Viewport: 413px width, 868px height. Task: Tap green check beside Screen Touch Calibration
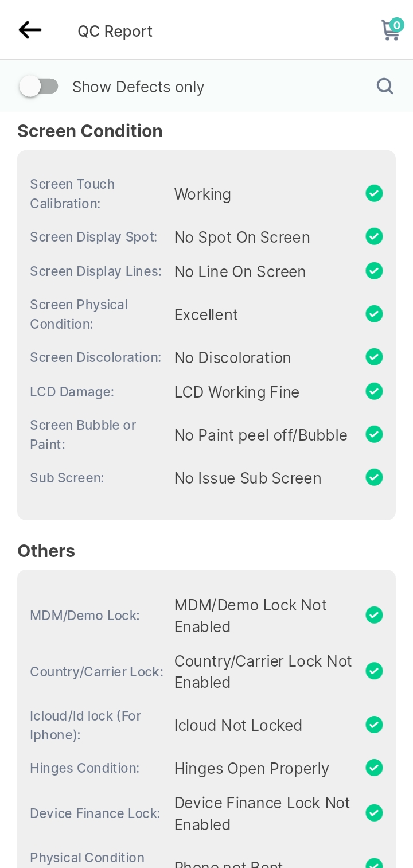[374, 193]
